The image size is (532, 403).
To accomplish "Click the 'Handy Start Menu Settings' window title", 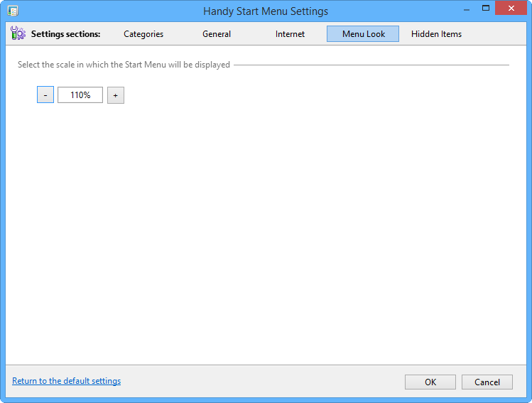I will coord(266,11).
